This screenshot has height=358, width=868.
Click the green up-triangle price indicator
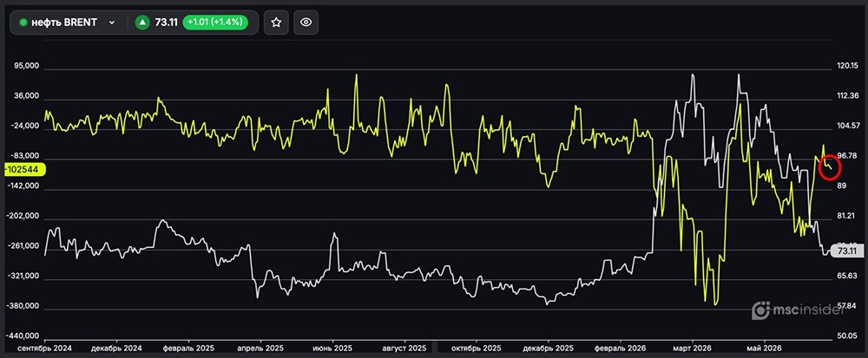pyautogui.click(x=143, y=23)
